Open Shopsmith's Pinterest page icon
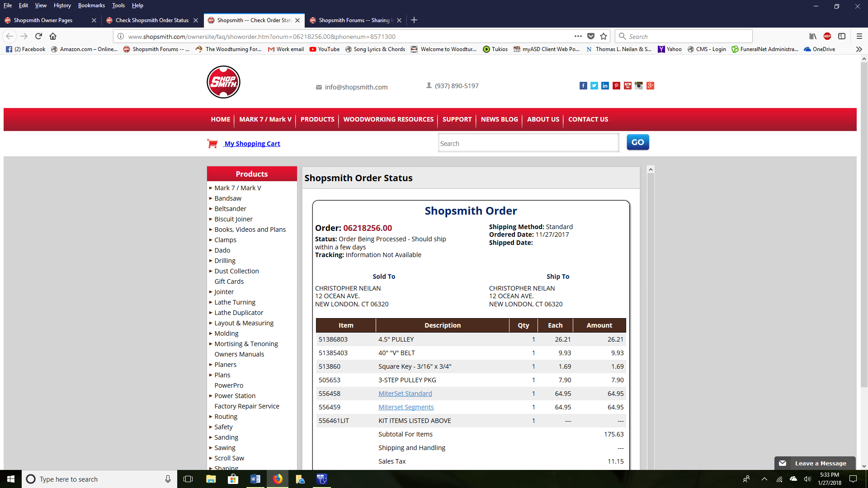Viewport: 868px width, 488px height. point(616,86)
